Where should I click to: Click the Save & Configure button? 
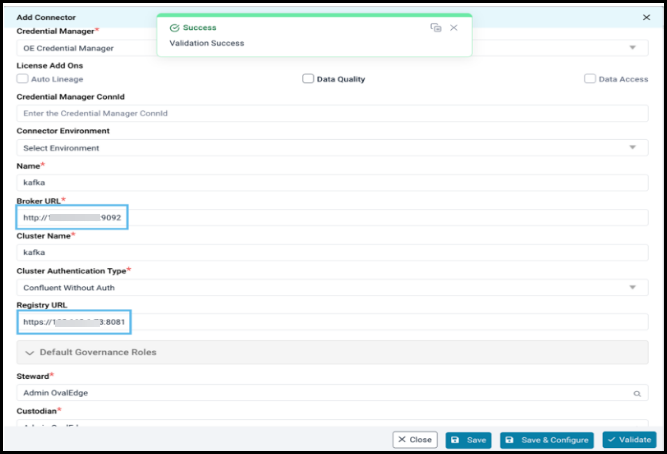click(x=546, y=440)
